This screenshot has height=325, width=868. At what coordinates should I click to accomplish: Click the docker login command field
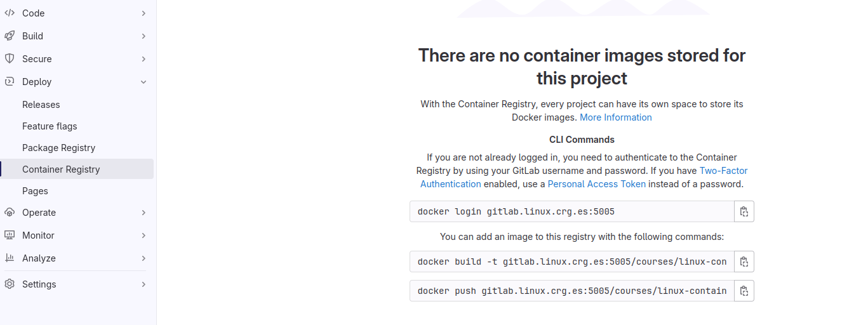tap(571, 211)
